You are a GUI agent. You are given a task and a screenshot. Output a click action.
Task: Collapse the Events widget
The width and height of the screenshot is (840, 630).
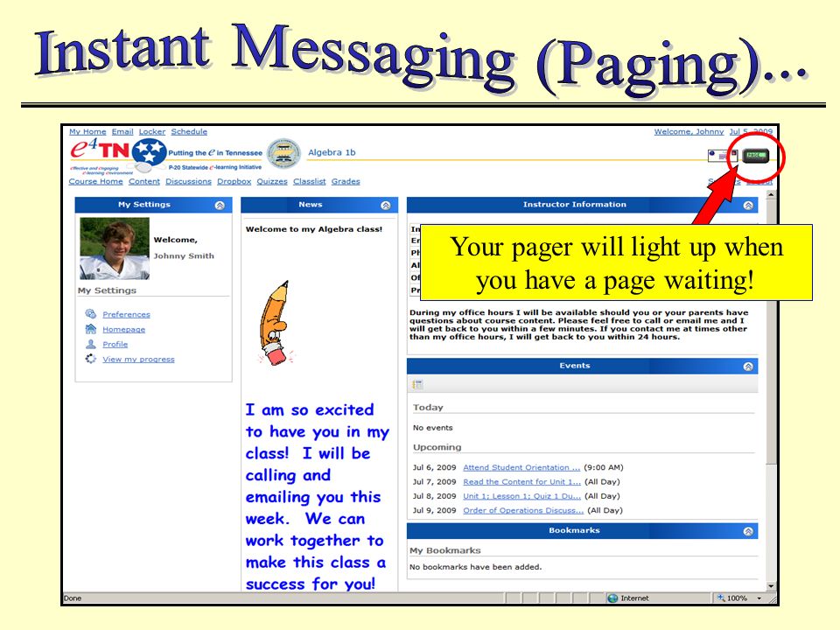click(x=748, y=367)
